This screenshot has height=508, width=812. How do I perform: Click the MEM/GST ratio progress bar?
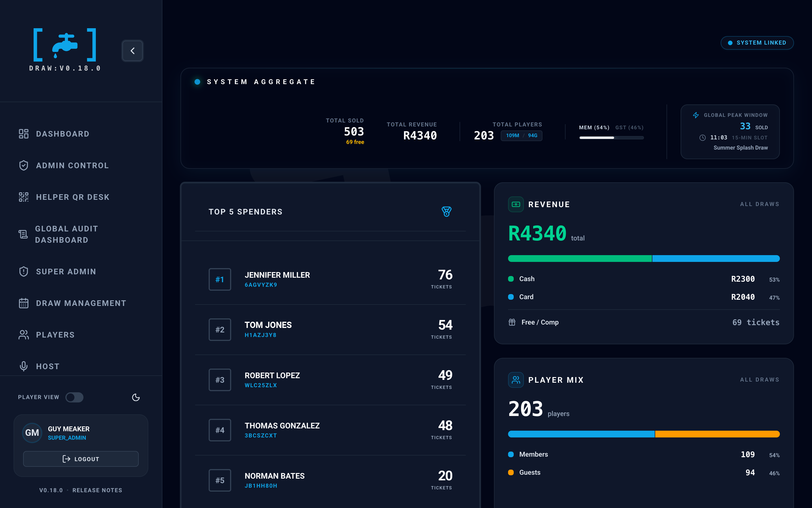[611, 138]
